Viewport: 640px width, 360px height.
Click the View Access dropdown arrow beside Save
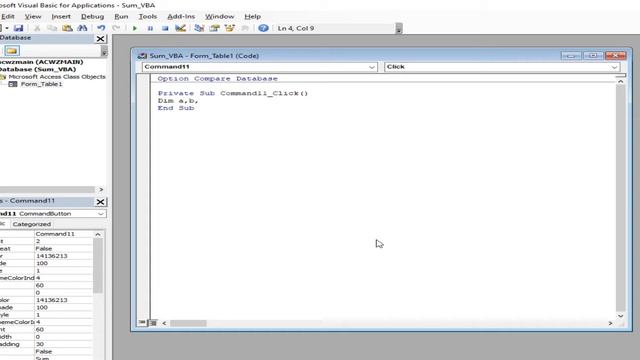(x=7, y=28)
